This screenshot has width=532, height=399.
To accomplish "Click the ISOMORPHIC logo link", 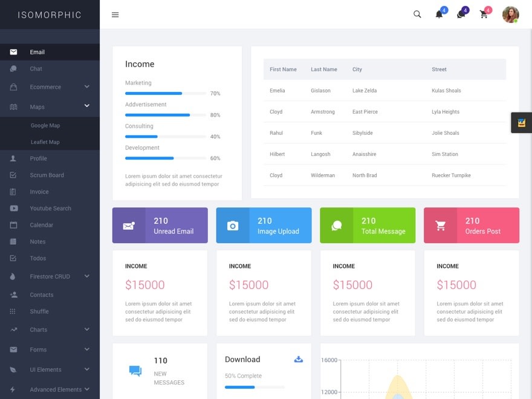I will [50, 15].
